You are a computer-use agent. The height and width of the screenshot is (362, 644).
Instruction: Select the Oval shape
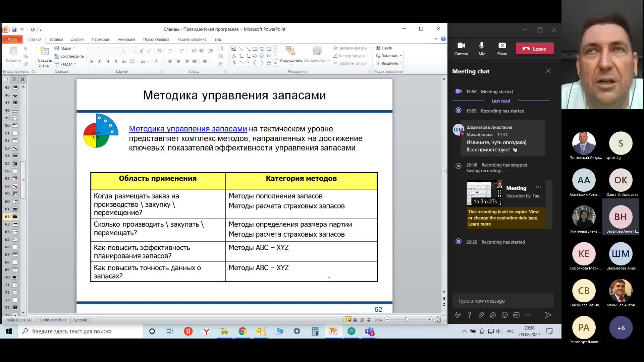pyautogui.click(x=262, y=49)
